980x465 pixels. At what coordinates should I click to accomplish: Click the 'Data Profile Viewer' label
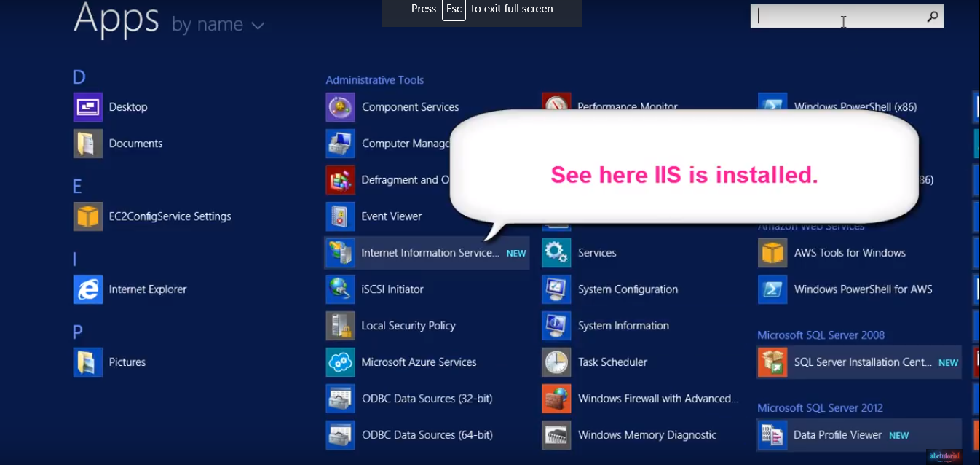click(x=838, y=435)
